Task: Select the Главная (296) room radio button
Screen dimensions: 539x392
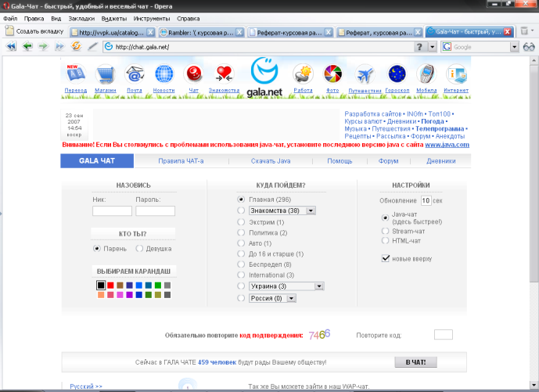Action: (x=241, y=200)
